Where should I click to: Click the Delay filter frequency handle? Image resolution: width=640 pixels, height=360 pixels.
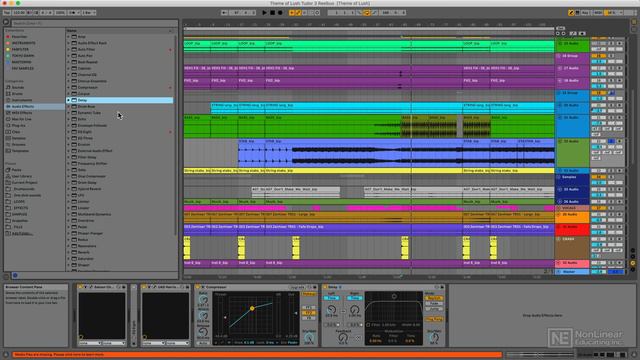coord(394,297)
